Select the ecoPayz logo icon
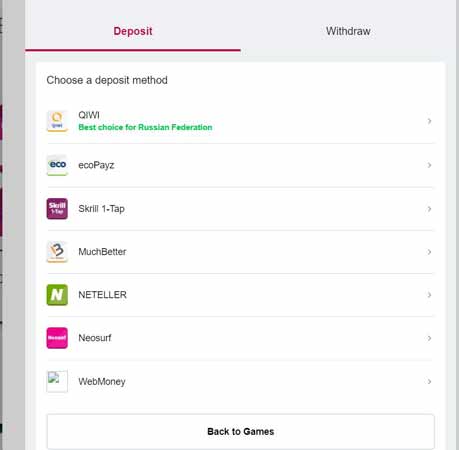This screenshot has height=450, width=459. click(57, 165)
